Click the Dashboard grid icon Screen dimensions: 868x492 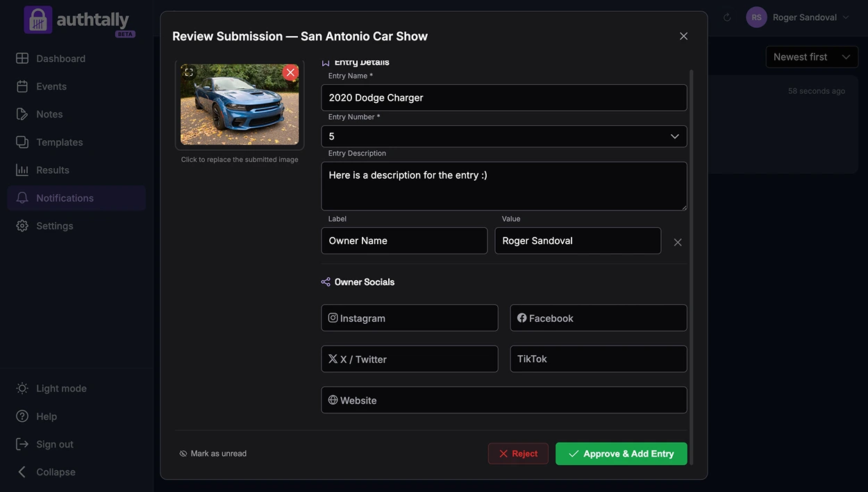coord(22,58)
